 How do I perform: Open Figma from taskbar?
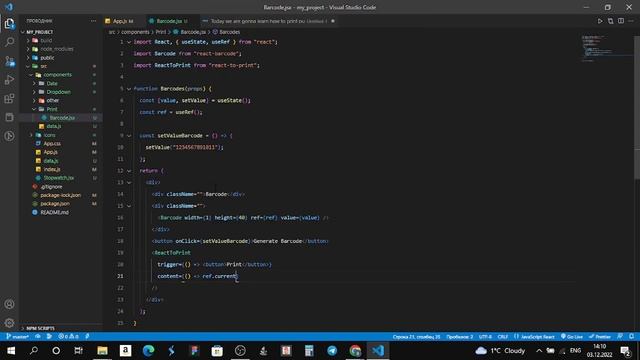[x=194, y=351]
